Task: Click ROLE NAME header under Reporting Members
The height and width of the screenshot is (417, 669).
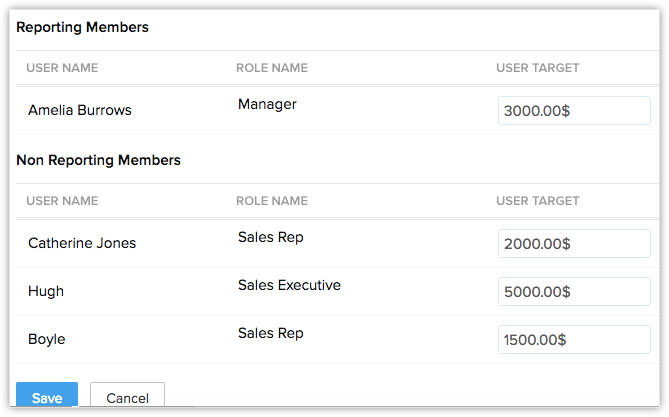Action: (272, 68)
